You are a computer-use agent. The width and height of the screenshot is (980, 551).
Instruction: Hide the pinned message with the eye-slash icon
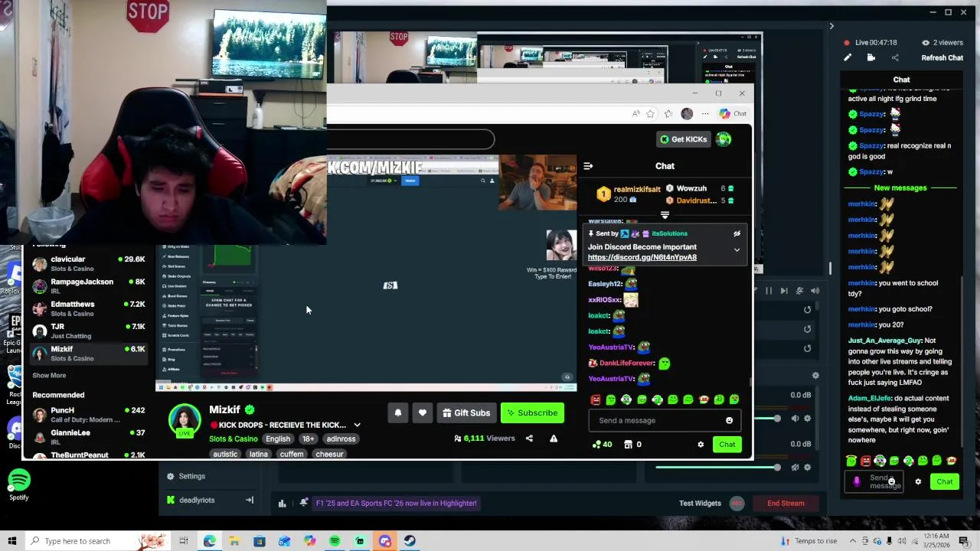pos(737,234)
